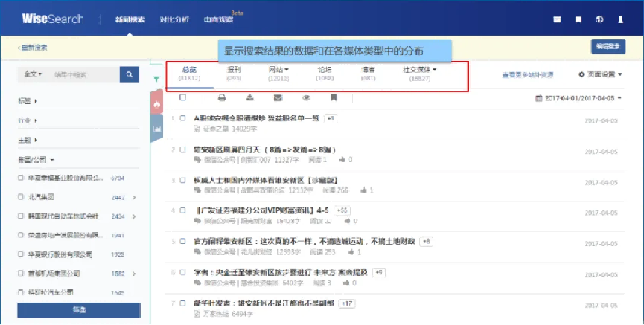Click the bookmark icon in results toolbar
The width and height of the screenshot is (644, 325).
pyautogui.click(x=334, y=97)
